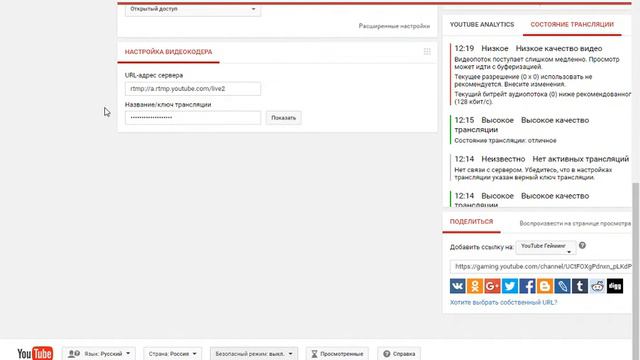Select the Настройка видеокодера tab
The height and width of the screenshot is (360, 640).
[x=168, y=52]
